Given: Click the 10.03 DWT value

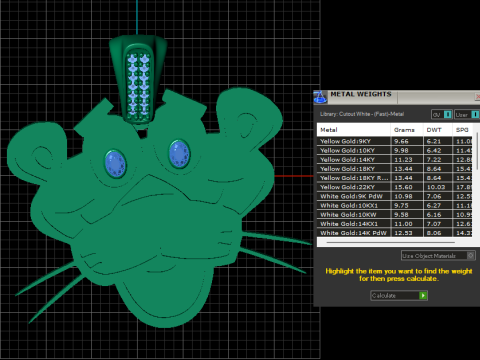Looking at the screenshot, I should pos(436,187).
